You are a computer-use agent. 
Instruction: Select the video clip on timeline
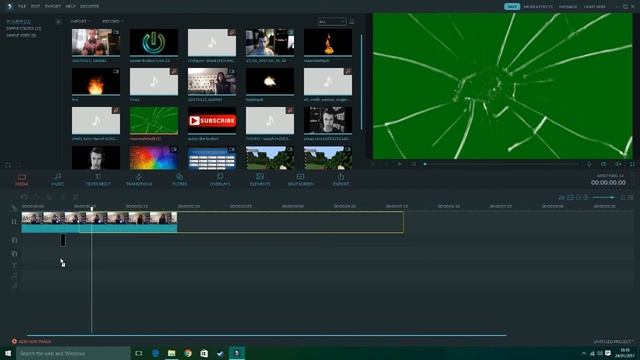(x=99, y=222)
